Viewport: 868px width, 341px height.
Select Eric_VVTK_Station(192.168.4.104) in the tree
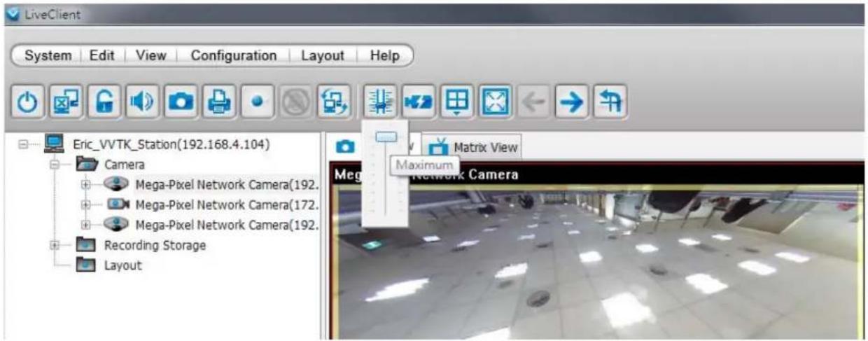[171, 145]
